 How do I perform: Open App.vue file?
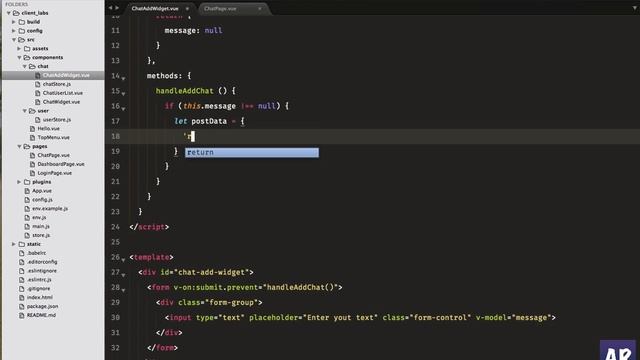click(42, 191)
